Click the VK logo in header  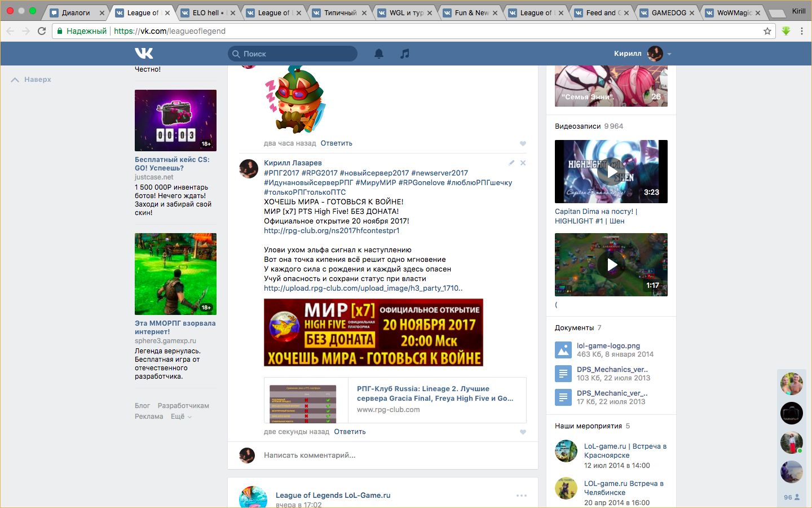pyautogui.click(x=144, y=53)
